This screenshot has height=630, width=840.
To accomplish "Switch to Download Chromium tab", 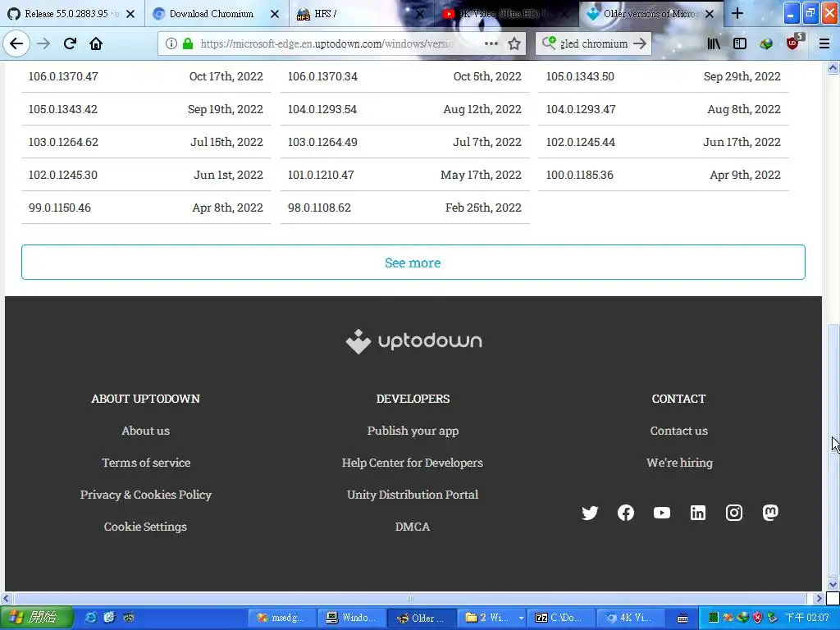I will point(217,14).
